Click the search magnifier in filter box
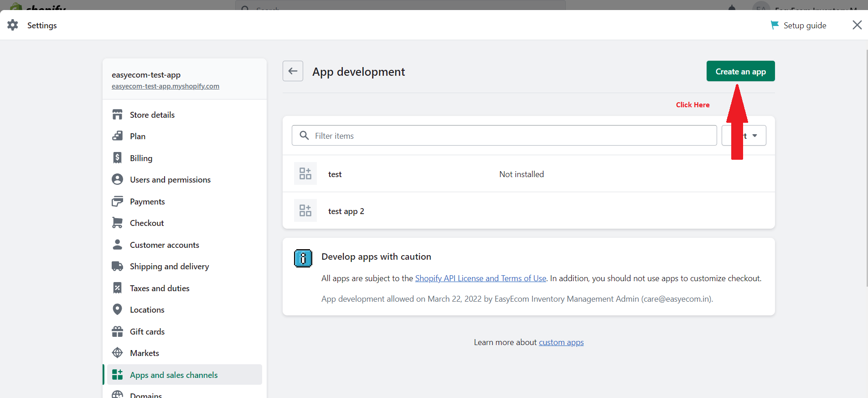Viewport: 868px width, 398px height. [x=304, y=136]
